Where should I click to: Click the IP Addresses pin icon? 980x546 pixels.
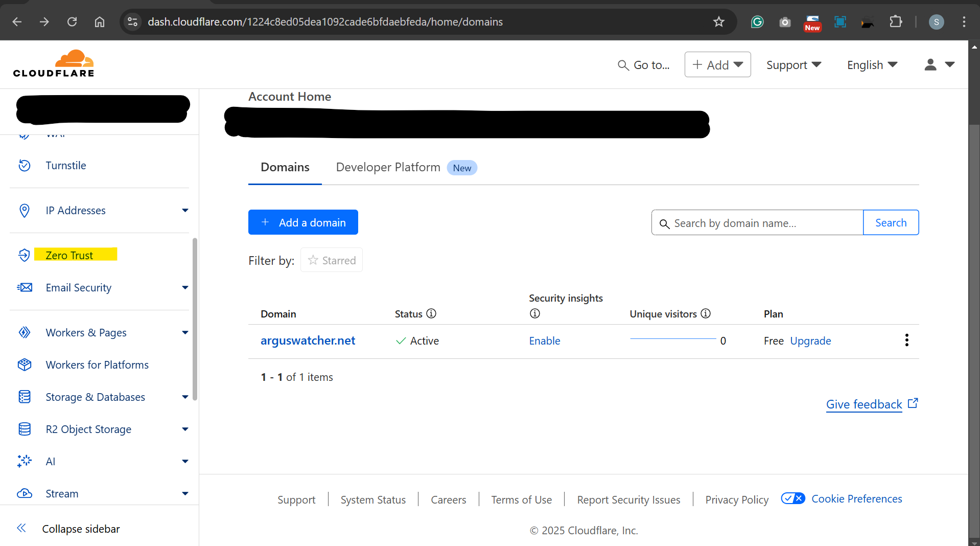[25, 211]
